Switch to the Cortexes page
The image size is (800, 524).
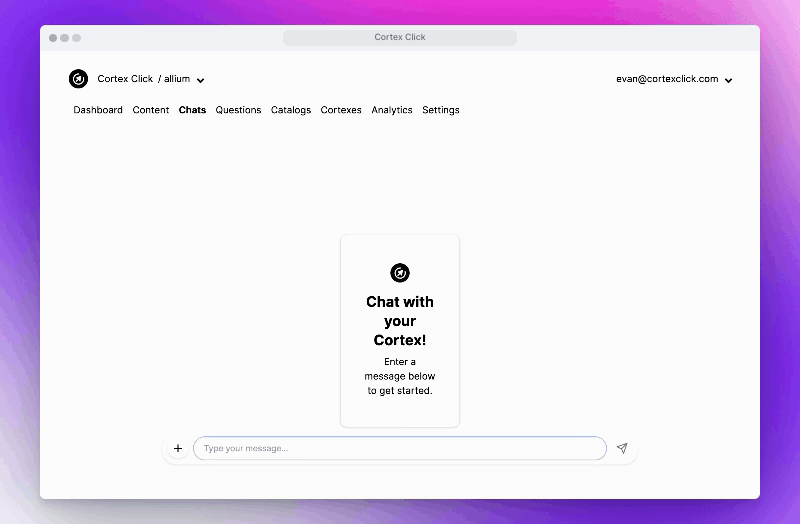(x=341, y=110)
